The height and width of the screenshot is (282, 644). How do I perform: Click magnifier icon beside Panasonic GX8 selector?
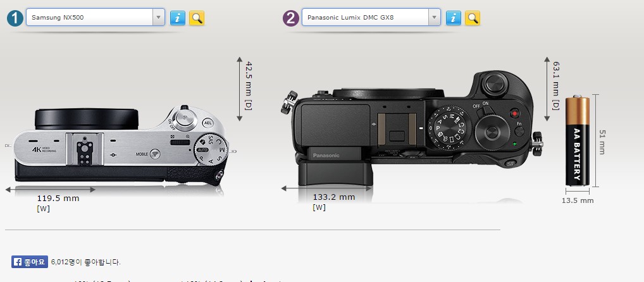tap(473, 18)
